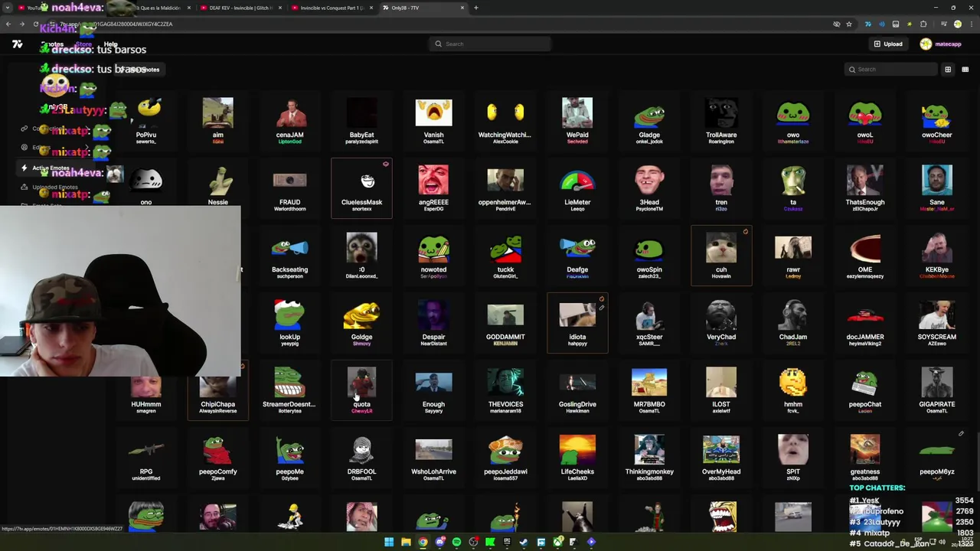The height and width of the screenshot is (551, 980).
Task: Click the browser back arrow
Action: click(x=8, y=24)
